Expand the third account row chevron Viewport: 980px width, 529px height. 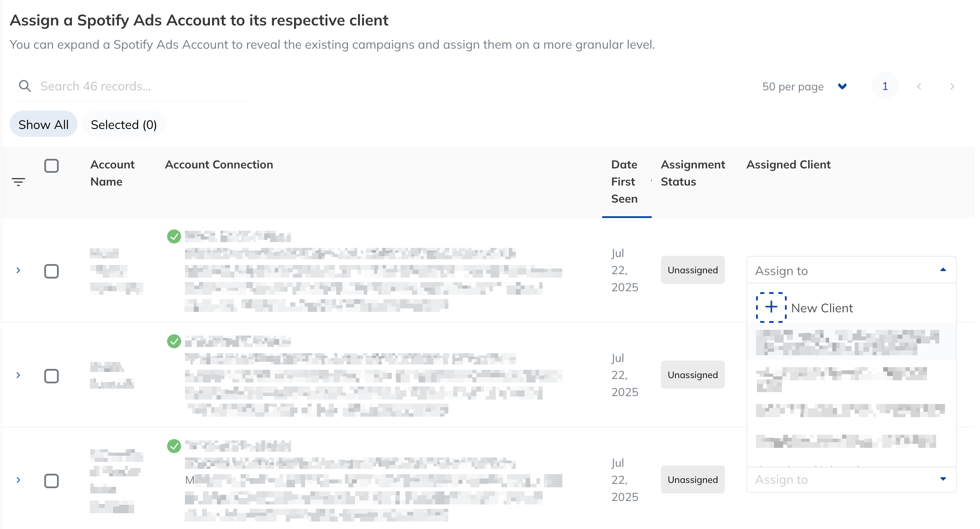18,480
